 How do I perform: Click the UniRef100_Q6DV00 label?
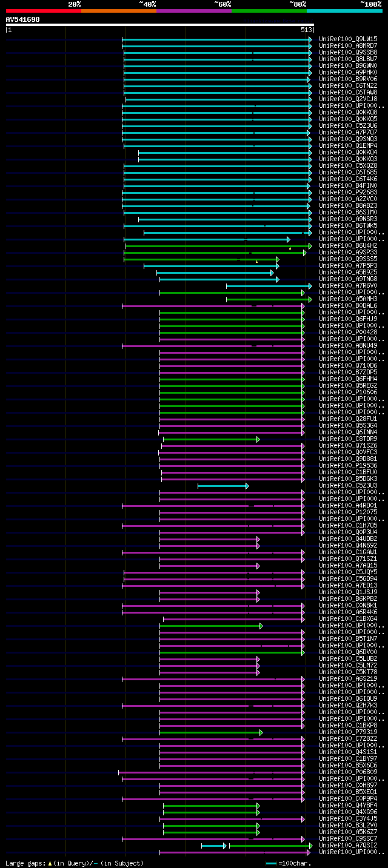click(348, 652)
